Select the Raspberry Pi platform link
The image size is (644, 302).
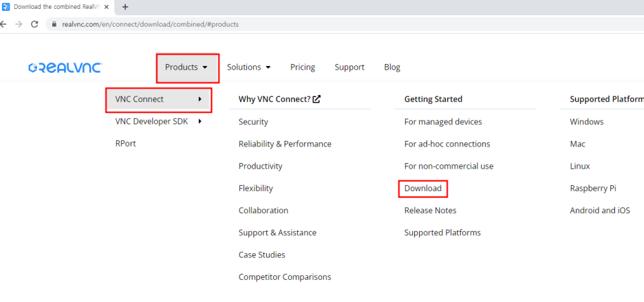point(593,188)
